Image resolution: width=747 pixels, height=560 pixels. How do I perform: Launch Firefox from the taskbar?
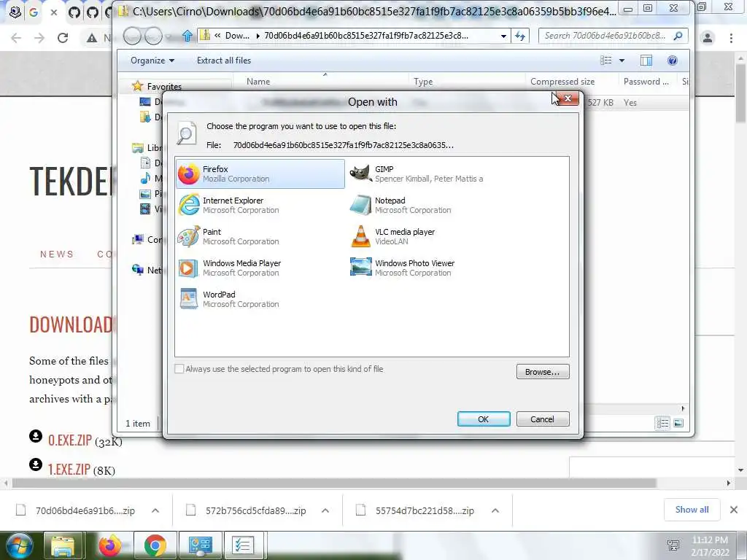(x=109, y=545)
